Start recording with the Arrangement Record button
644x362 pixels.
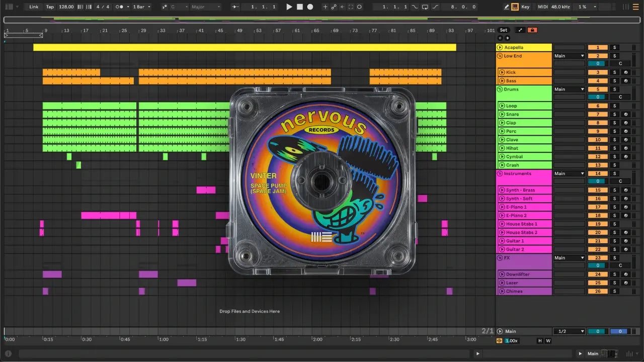pyautogui.click(x=310, y=7)
